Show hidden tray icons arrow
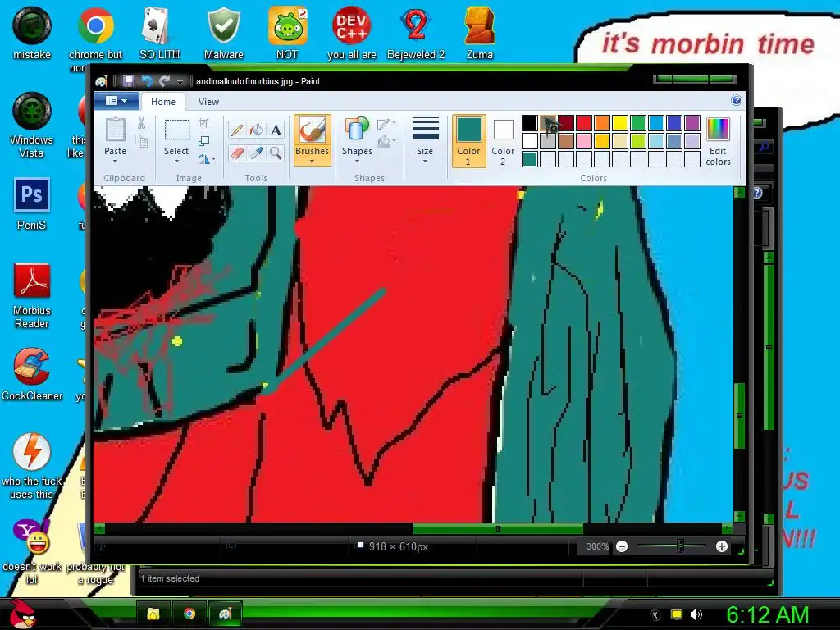 655,614
